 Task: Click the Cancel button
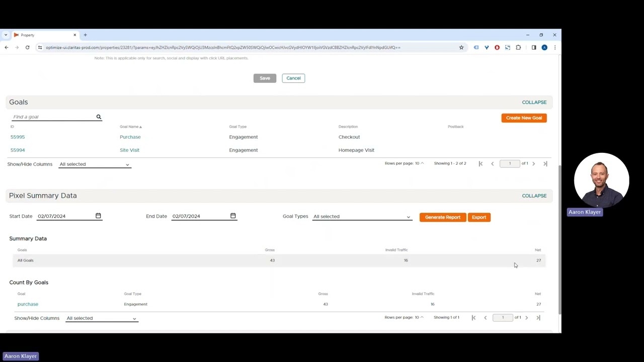coord(293,78)
